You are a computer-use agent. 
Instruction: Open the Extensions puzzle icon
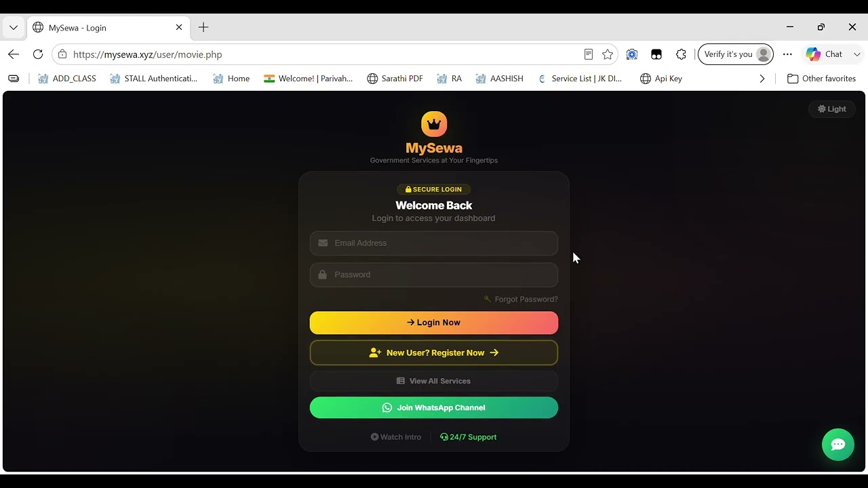click(681, 54)
